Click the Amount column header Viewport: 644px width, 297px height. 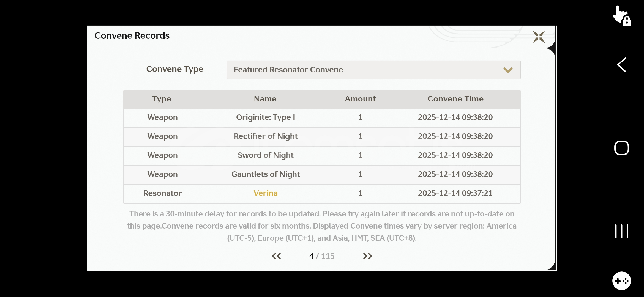pos(360,99)
